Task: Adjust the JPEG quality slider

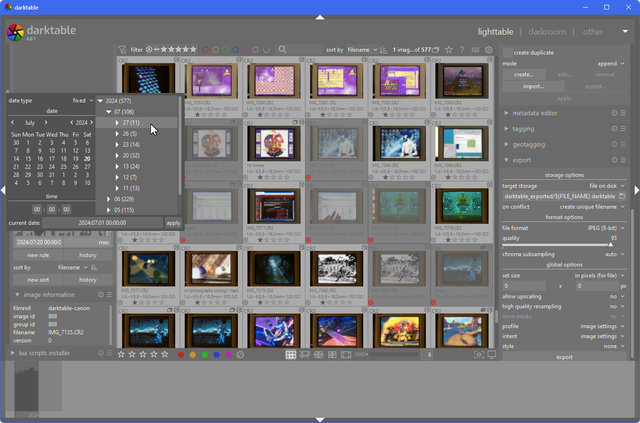Action: (560, 243)
